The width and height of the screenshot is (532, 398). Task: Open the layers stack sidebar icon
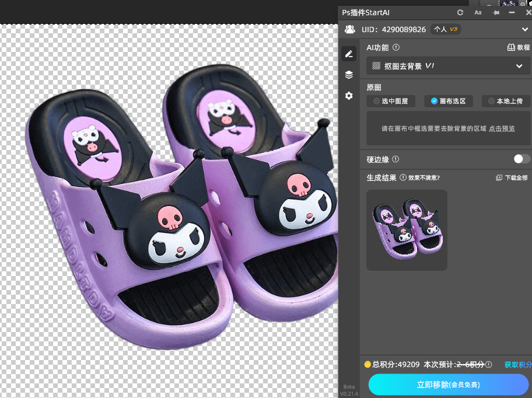click(x=349, y=75)
